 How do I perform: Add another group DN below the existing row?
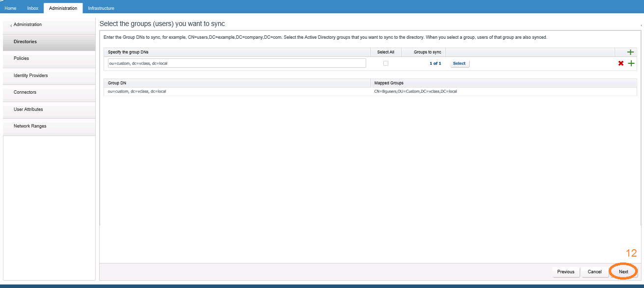coord(631,63)
